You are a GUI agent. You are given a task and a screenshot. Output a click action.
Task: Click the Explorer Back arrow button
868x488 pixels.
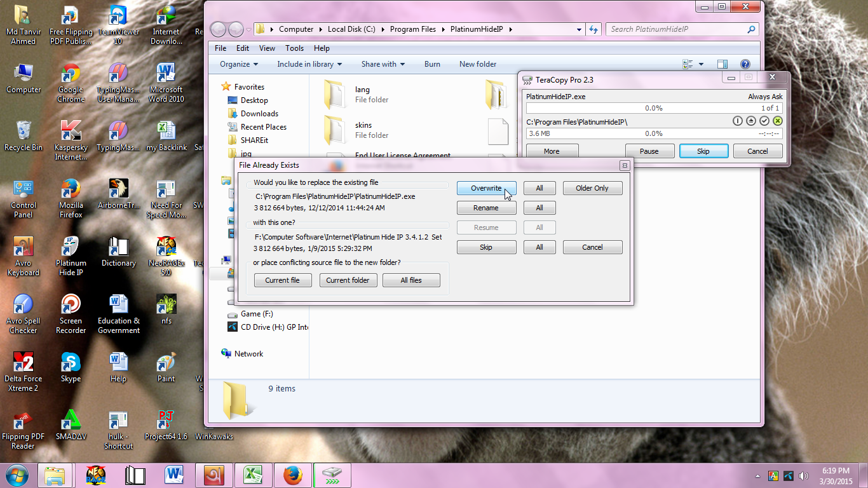pos(218,29)
